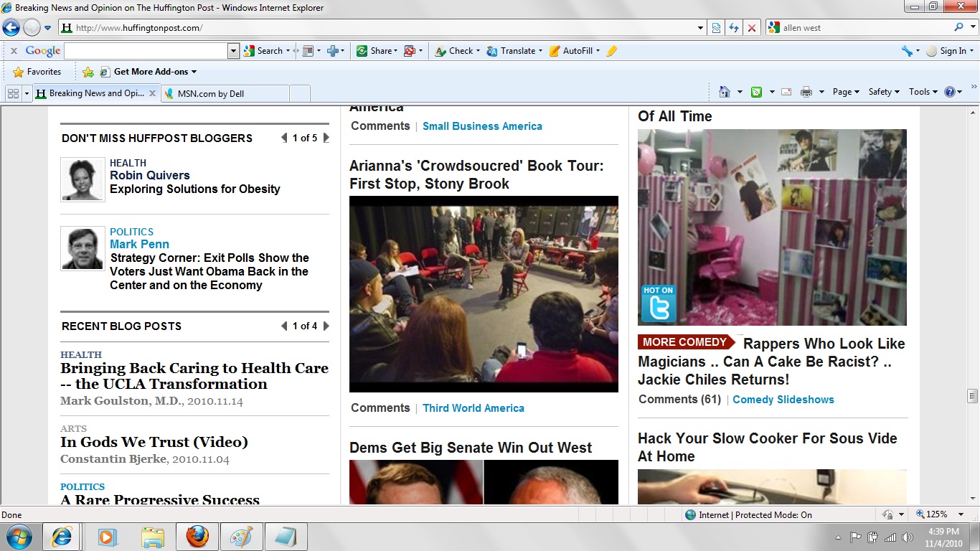Open search provider options dropdown arrow
The width and height of the screenshot is (980, 551).
[x=972, y=28]
